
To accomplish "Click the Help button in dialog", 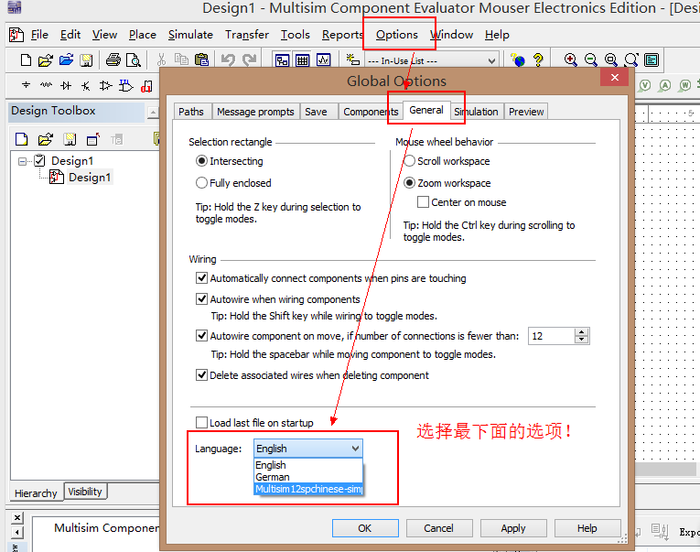I will point(587,528).
